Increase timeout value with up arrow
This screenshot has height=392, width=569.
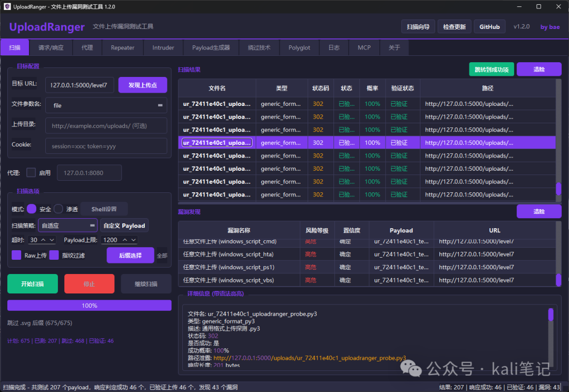pyautogui.click(x=43, y=240)
